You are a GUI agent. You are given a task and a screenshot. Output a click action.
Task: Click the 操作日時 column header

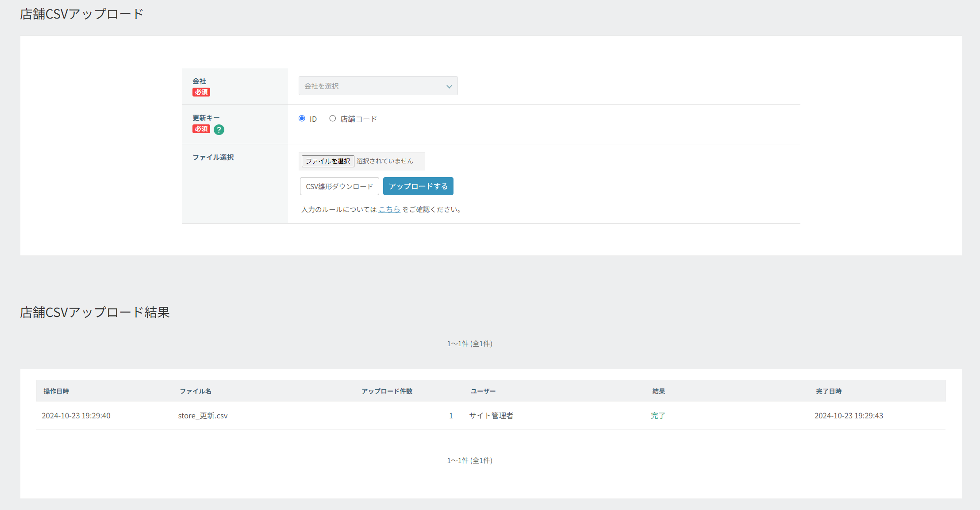pyautogui.click(x=56, y=391)
